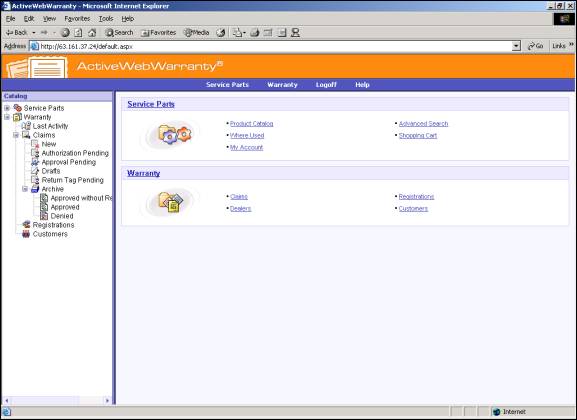Click the Warranty tree folder icon
577x420 pixels.
pos(17,117)
